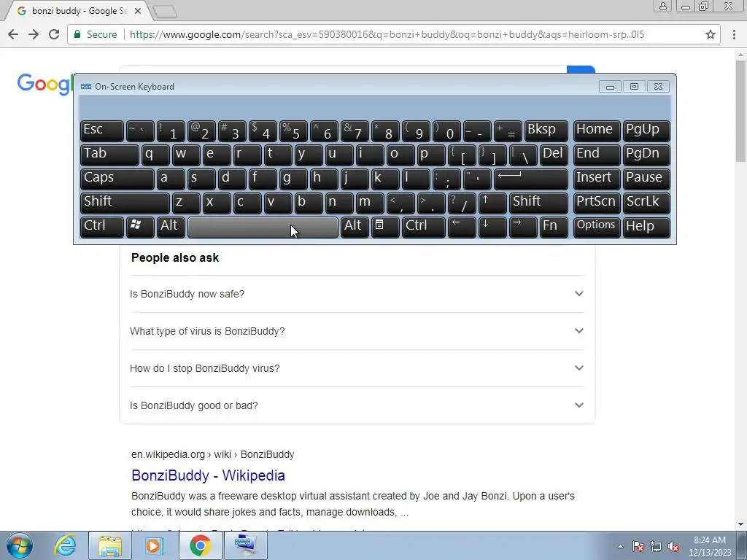This screenshot has width=747, height=560.
Task: Expand 'Is BonziBuddy now safe?' question
Action: coord(357,294)
